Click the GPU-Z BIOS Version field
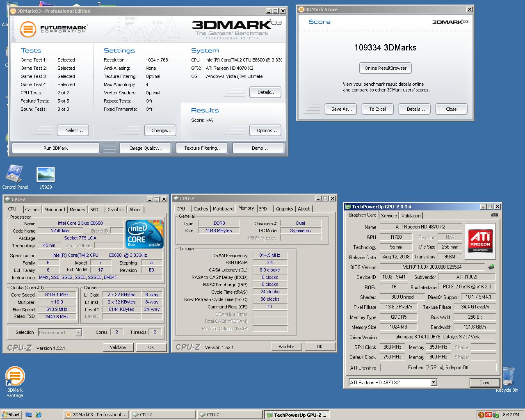The image size is (525, 420). 432,267
